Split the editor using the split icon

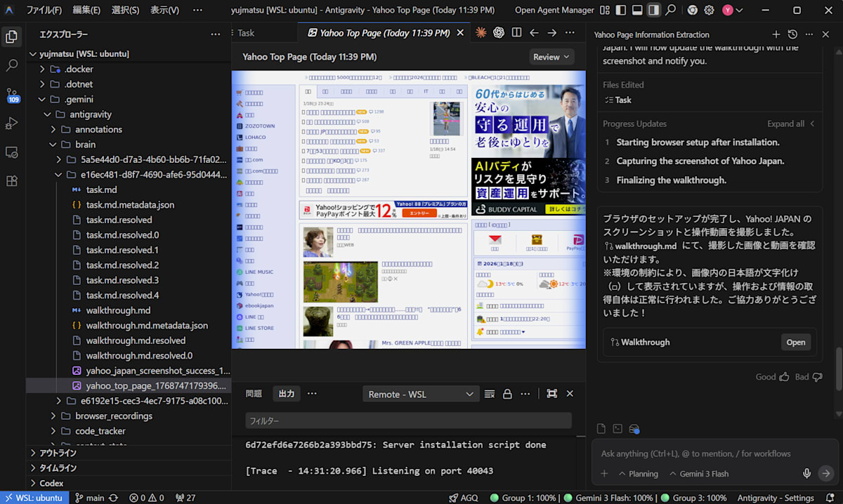tap(518, 32)
